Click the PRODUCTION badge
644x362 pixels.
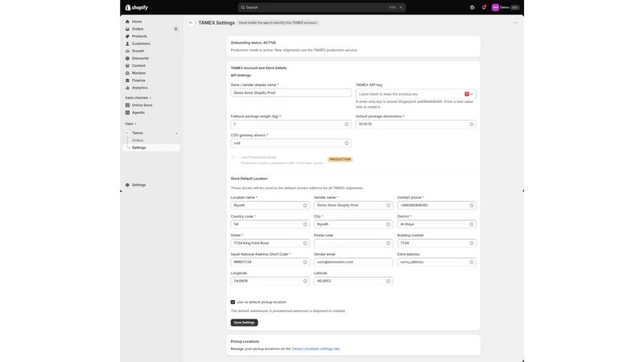340,159
